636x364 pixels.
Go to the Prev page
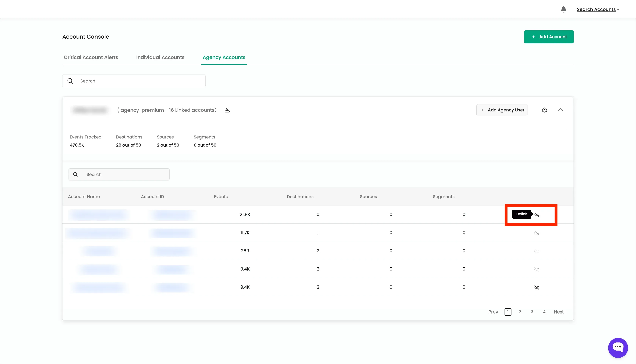tap(493, 312)
